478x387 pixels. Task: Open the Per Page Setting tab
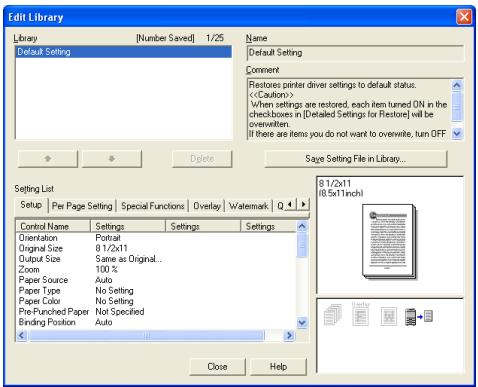(x=82, y=206)
